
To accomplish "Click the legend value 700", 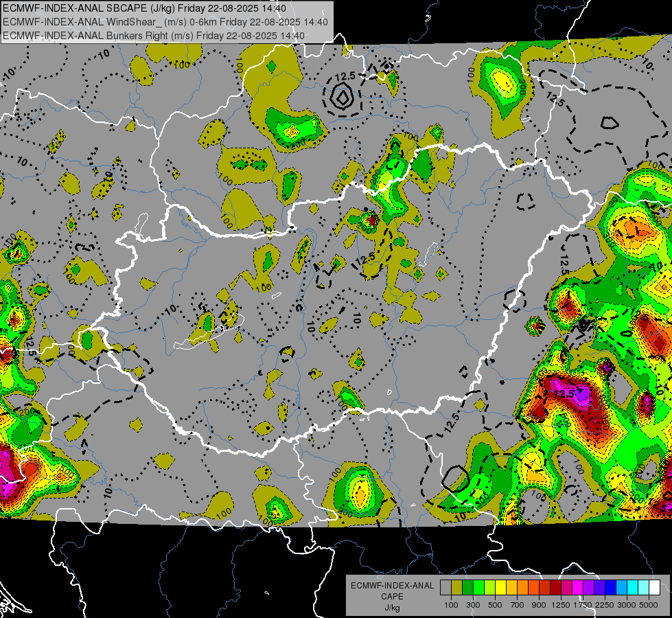I will (x=518, y=605).
